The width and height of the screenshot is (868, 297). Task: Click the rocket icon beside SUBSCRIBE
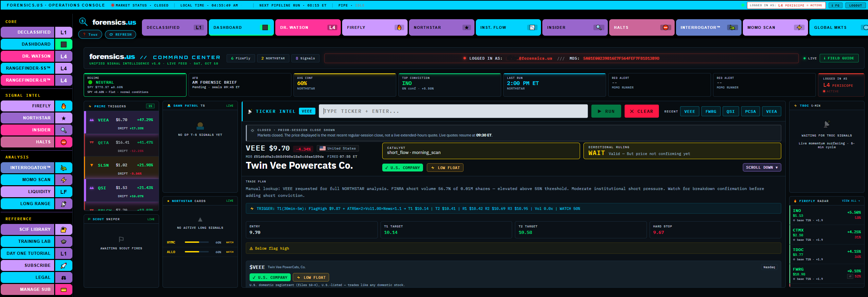64,265
